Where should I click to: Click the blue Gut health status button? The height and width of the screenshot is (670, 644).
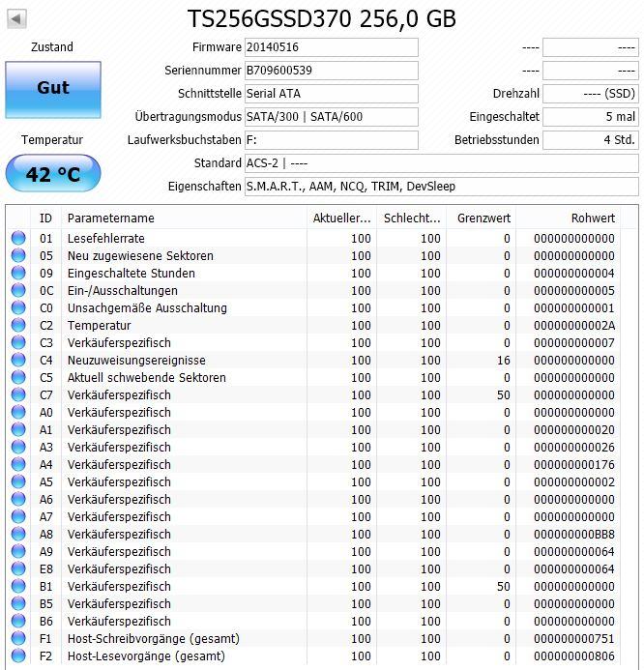point(53,90)
